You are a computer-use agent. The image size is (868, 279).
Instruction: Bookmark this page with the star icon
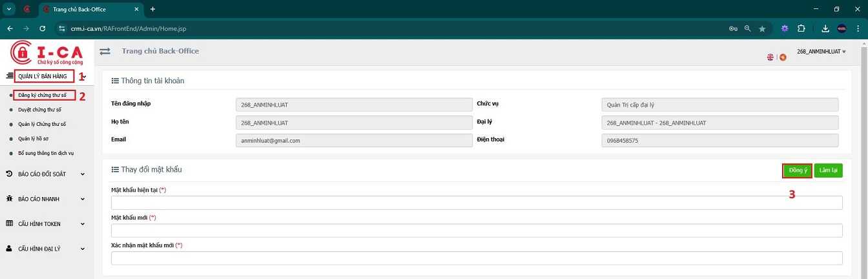pos(762,28)
